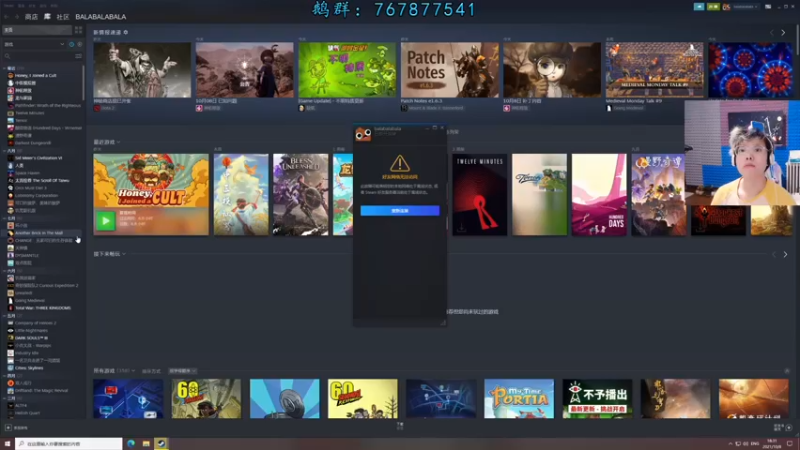Open the account name dropdown top right

coord(744,7)
